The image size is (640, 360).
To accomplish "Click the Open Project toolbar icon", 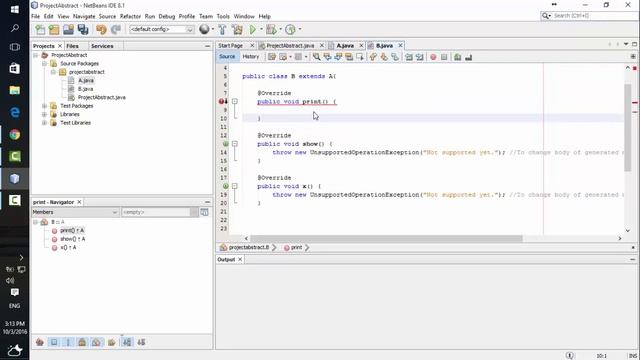I will (68, 29).
